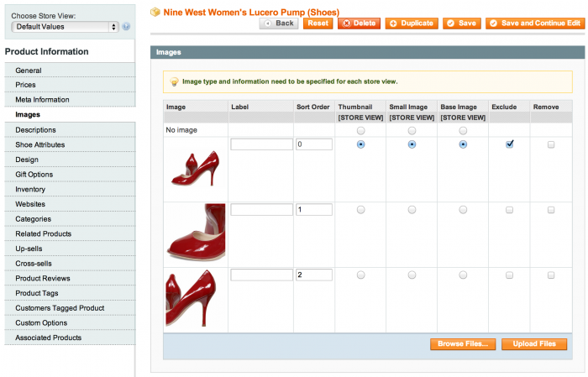Open the Custom Options tab
The width and height of the screenshot is (588, 377).
tap(70, 323)
